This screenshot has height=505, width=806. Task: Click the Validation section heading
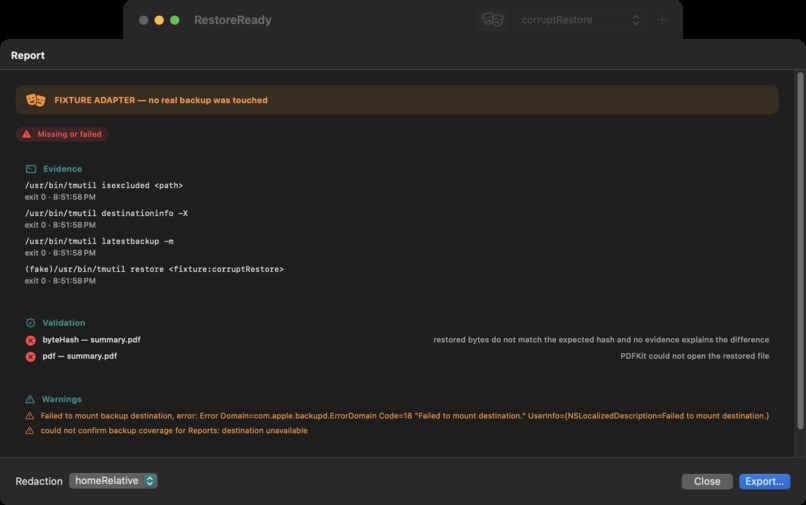(64, 322)
